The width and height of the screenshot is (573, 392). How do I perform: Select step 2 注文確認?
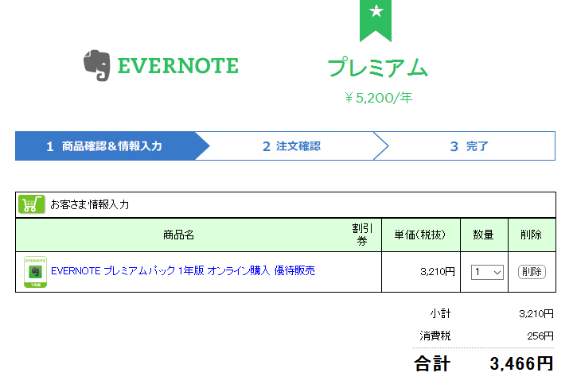(291, 146)
